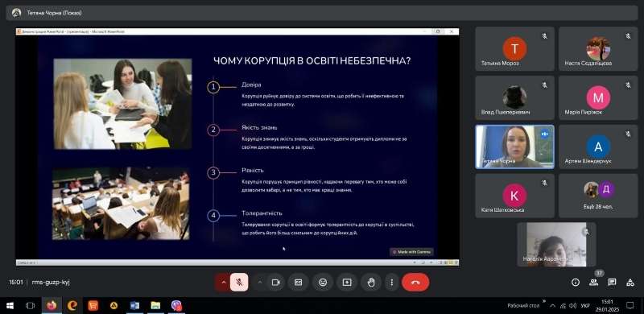Unmute the microphone button
Viewport: 644px width, 314px height.
pyautogui.click(x=239, y=283)
